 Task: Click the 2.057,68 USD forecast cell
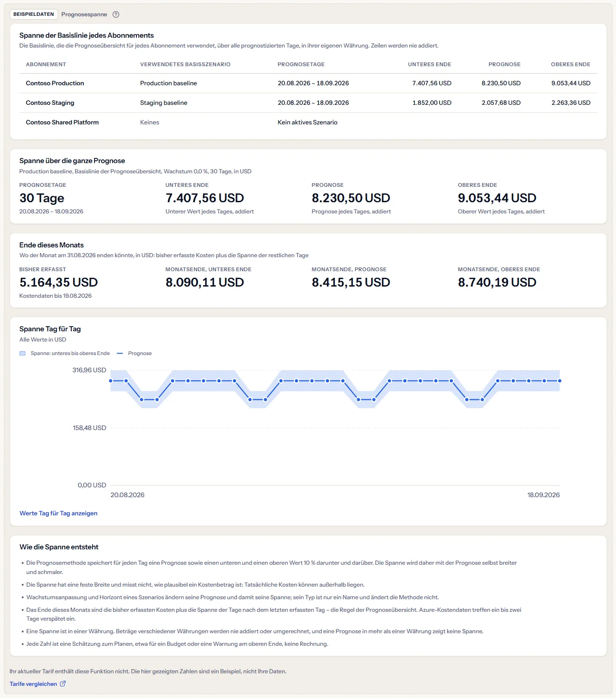501,103
